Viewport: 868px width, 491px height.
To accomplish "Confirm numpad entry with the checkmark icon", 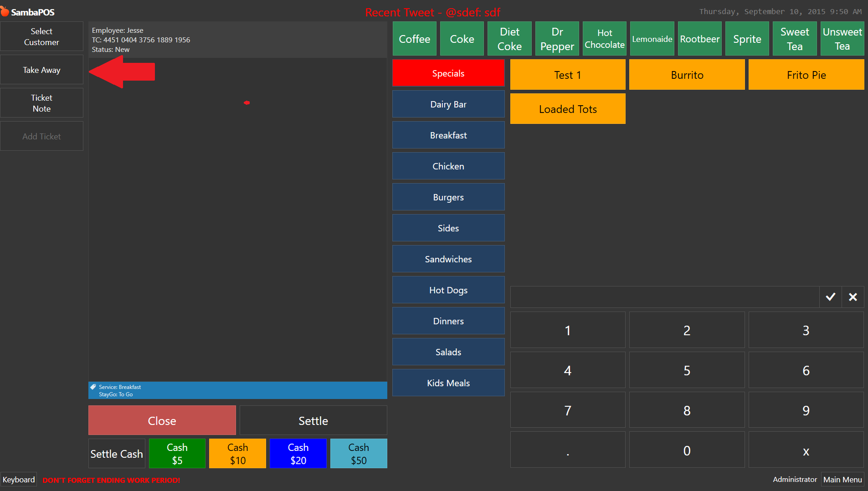I will click(830, 297).
